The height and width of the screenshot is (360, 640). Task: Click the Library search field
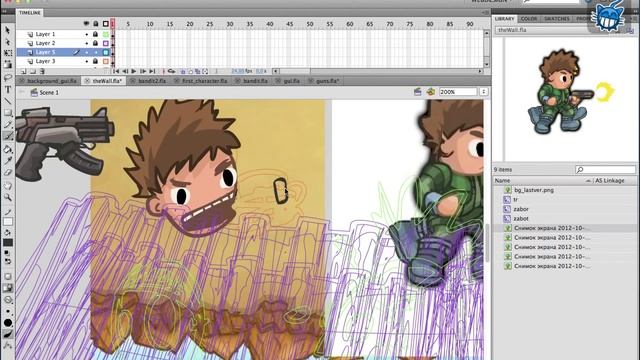click(x=605, y=169)
